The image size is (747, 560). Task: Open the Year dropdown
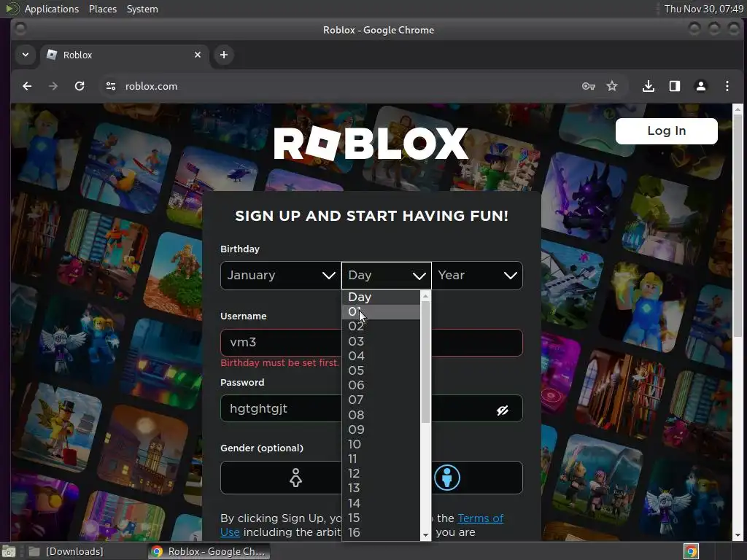click(x=477, y=275)
